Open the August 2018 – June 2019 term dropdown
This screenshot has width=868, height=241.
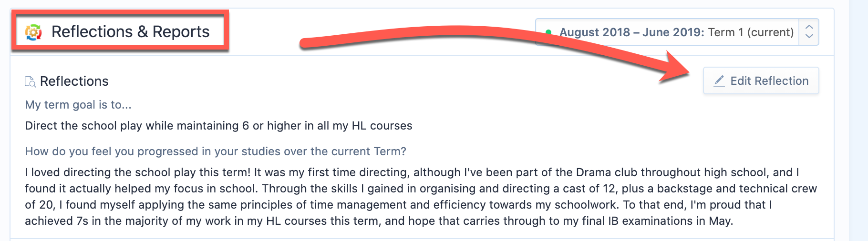click(677, 32)
